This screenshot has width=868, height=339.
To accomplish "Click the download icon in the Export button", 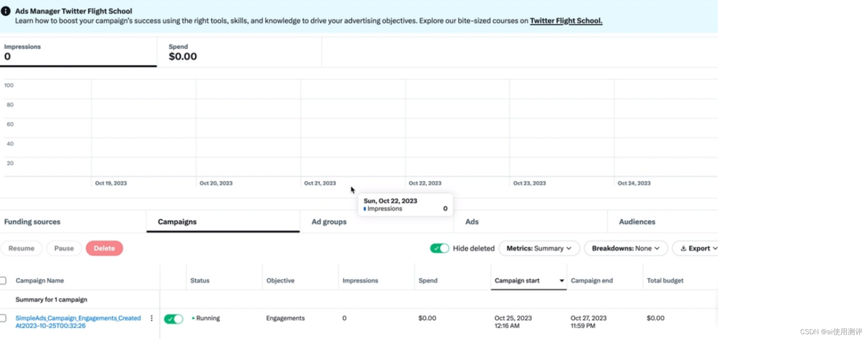I will pos(684,248).
